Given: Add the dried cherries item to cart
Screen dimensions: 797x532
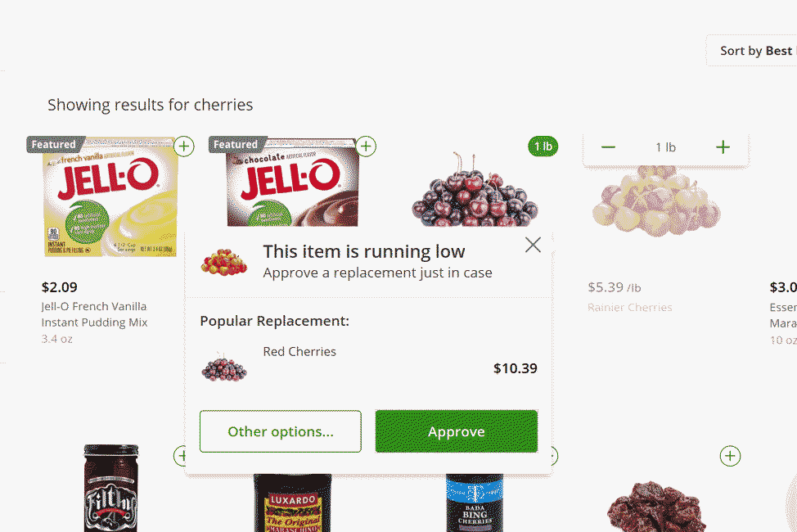Looking at the screenshot, I should 730,456.
